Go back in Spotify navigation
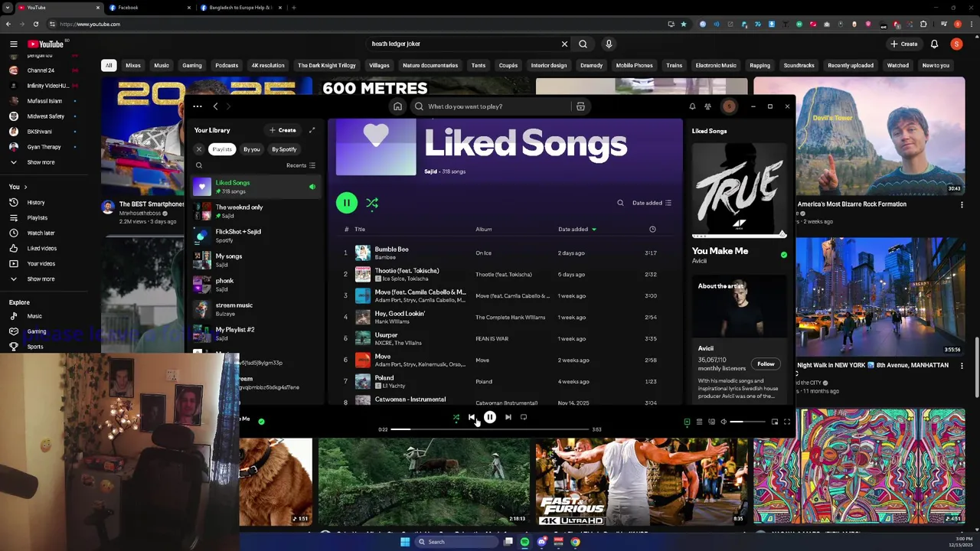 (215, 106)
